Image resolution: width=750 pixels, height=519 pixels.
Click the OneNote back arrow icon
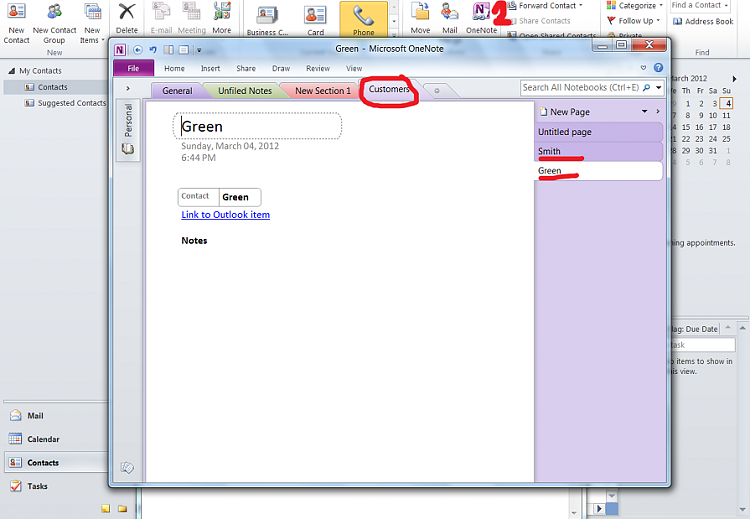pos(137,50)
